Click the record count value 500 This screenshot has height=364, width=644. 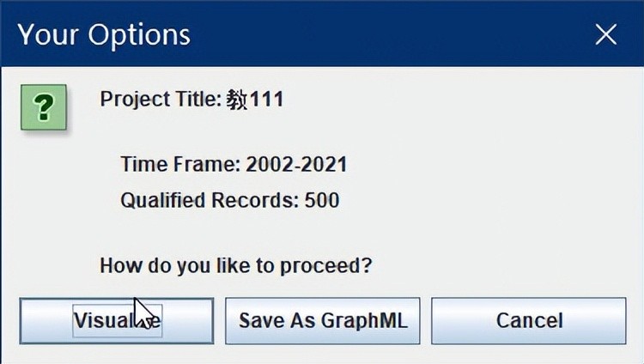coord(322,201)
